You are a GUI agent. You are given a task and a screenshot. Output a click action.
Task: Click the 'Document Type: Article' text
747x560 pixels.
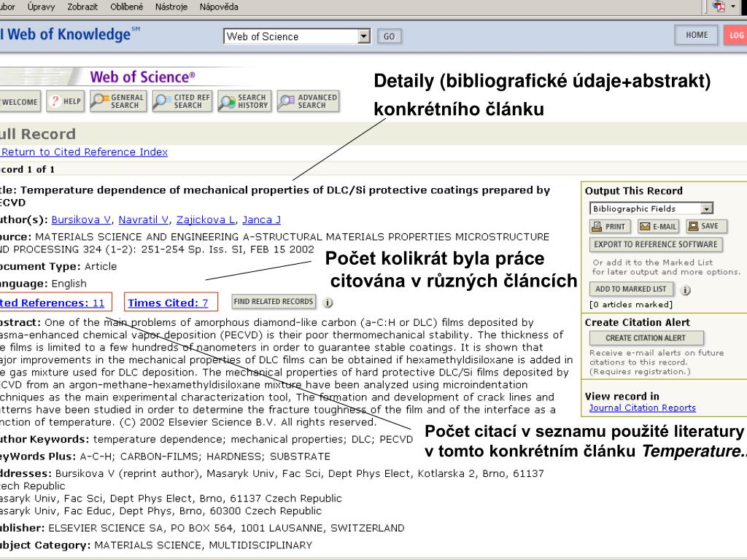pyautogui.click(x=58, y=266)
